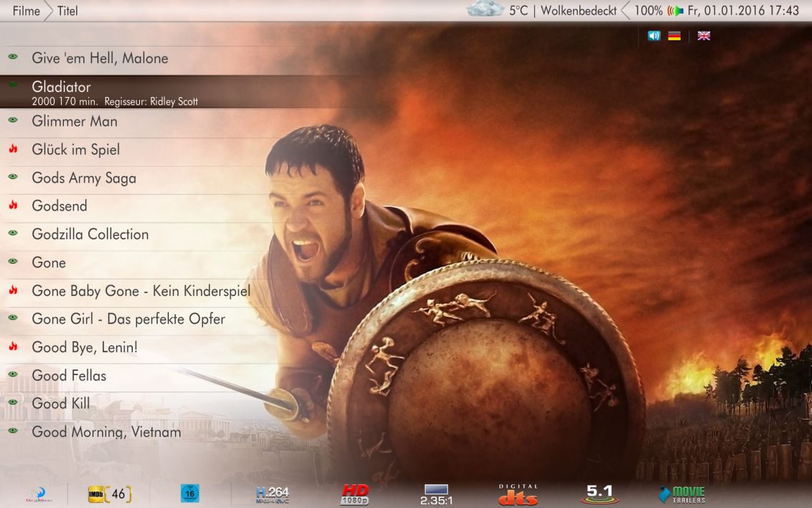Toggle watched eye for Good Fellas

pos(13,374)
